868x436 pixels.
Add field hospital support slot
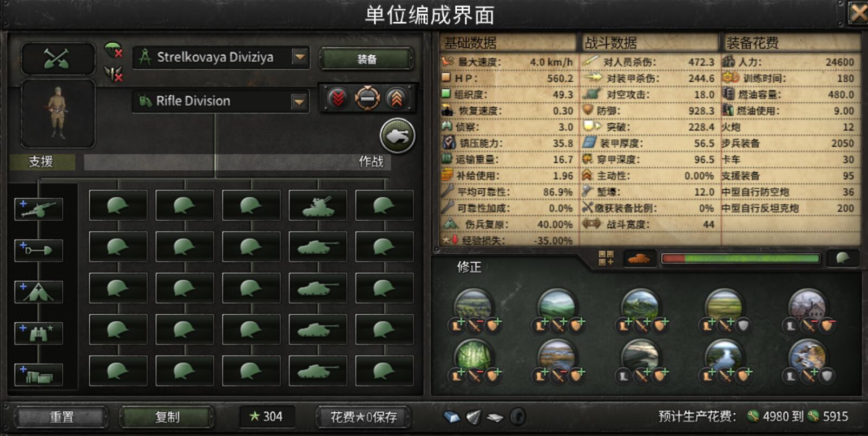[38, 292]
